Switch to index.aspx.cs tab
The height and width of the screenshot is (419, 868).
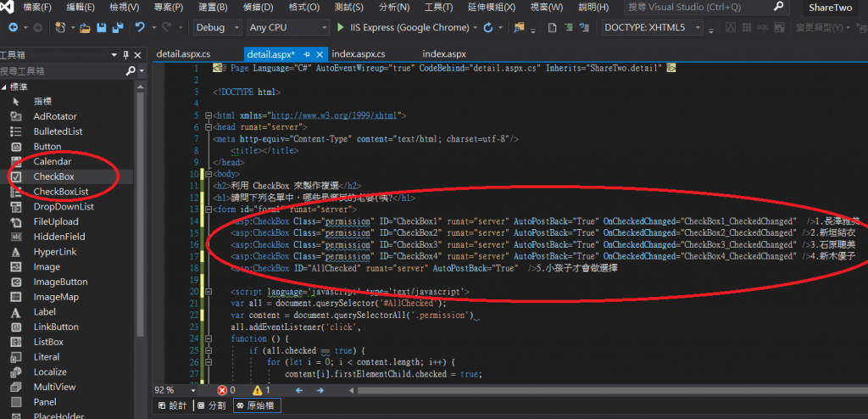click(359, 54)
